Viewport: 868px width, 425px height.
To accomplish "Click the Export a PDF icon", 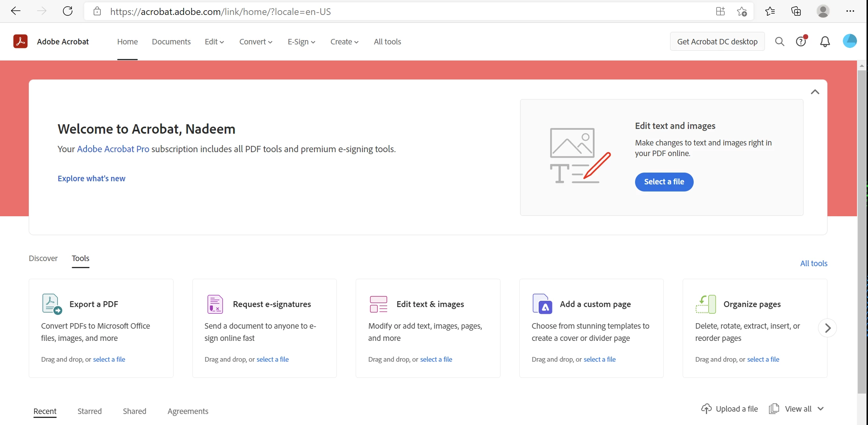I will [x=52, y=304].
